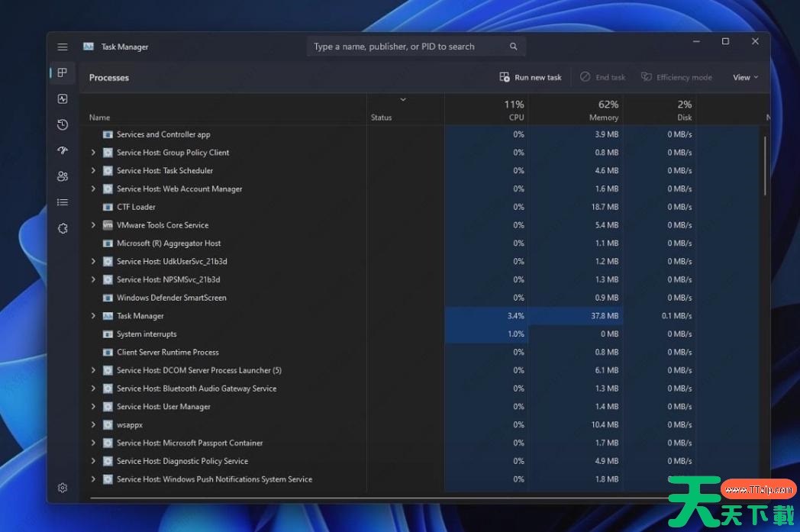
Task: Click the 1.0% CPU value
Action: (516, 334)
